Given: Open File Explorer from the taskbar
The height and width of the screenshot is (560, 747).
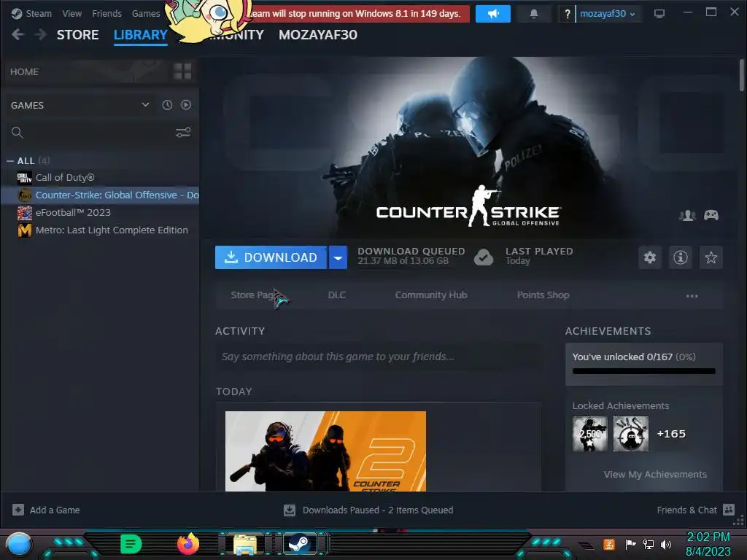Looking at the screenshot, I should click(245, 544).
